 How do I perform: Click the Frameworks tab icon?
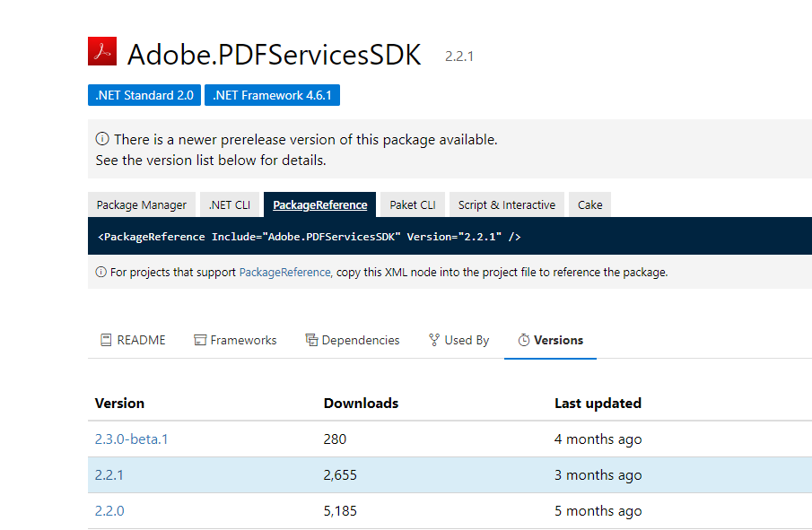(x=200, y=340)
